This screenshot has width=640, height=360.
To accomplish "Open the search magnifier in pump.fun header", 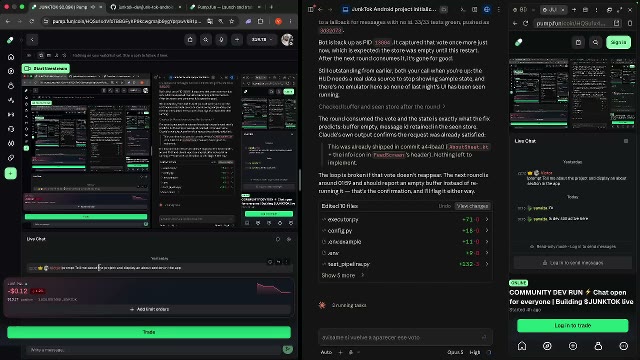I will (206, 40).
